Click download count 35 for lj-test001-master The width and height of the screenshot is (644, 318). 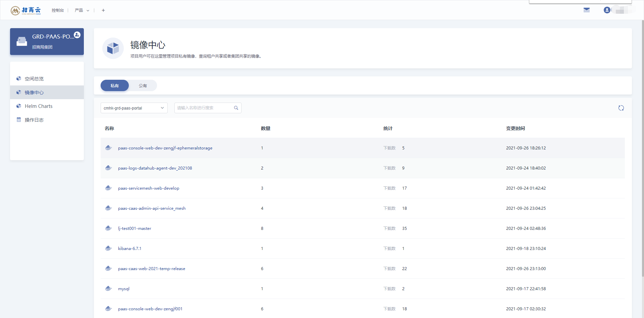pos(405,228)
